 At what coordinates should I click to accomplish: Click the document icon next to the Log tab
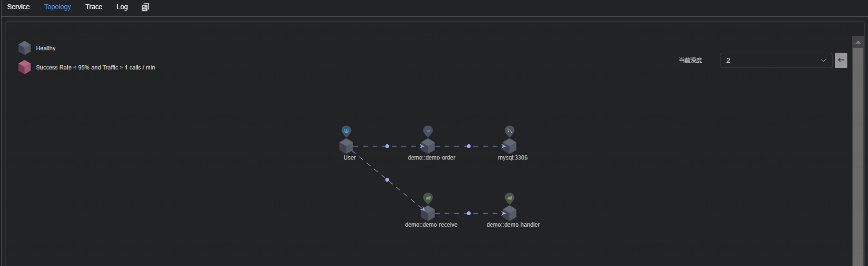[145, 7]
